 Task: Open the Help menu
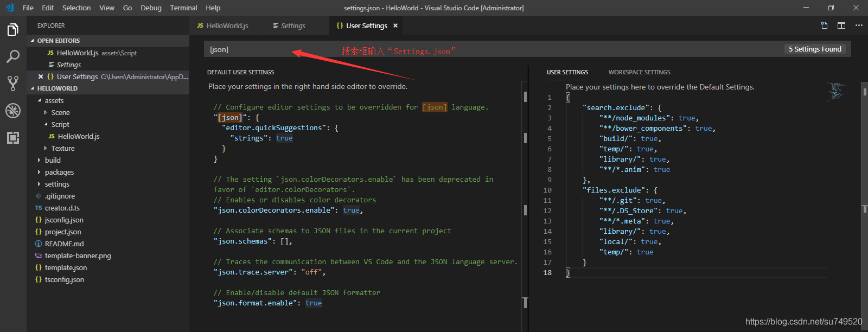(213, 8)
